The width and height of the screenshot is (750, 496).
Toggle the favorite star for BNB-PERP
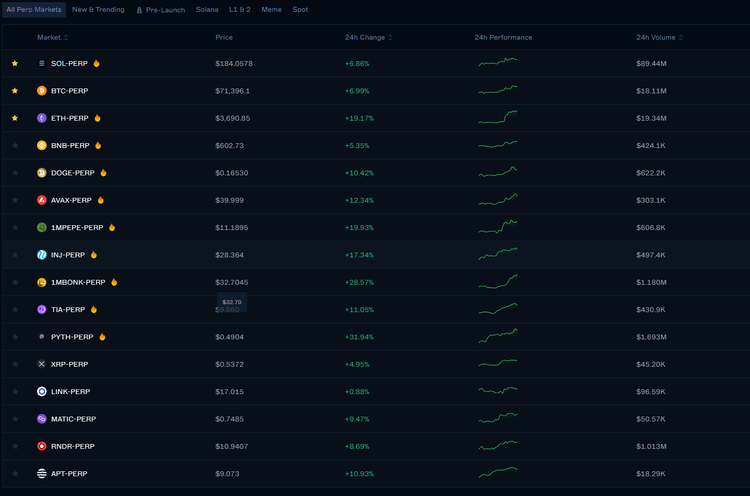pyautogui.click(x=15, y=145)
